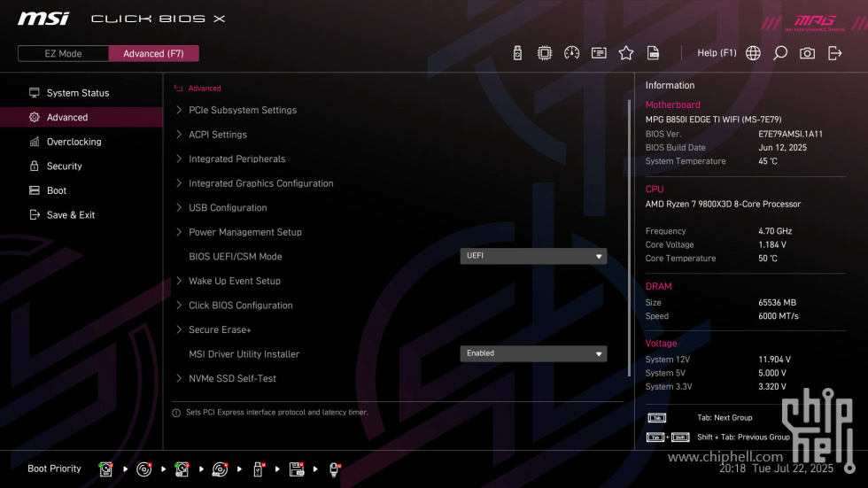Click the MSI logo
This screenshot has height=488, width=868.
[x=43, y=19]
